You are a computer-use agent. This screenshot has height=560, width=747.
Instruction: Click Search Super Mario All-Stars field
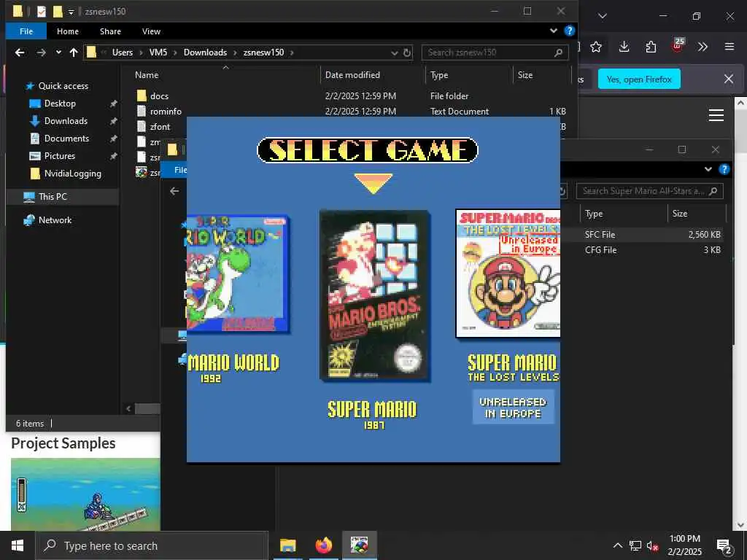[x=650, y=191]
